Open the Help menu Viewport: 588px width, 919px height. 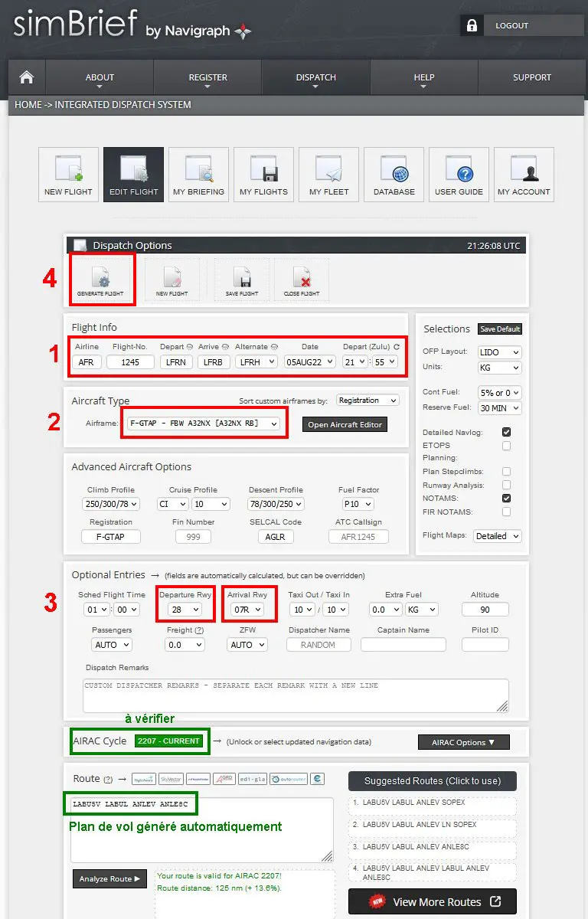[424, 77]
